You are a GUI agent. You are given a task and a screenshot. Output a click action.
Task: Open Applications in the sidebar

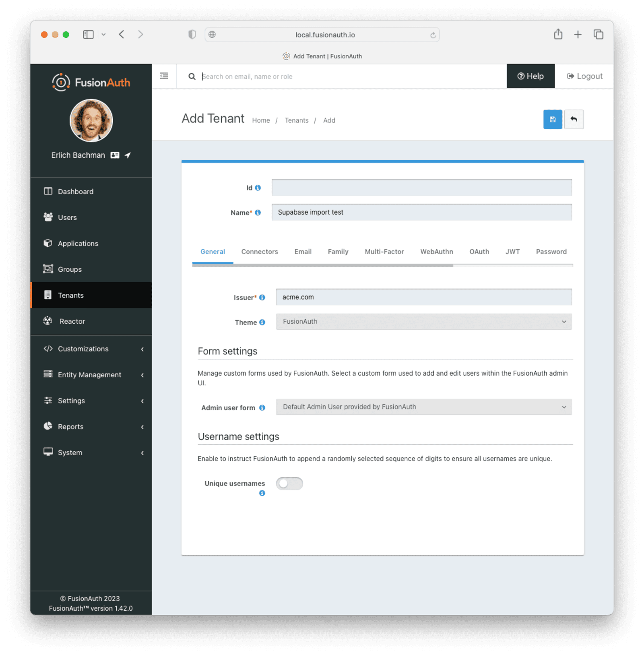[x=91, y=243]
